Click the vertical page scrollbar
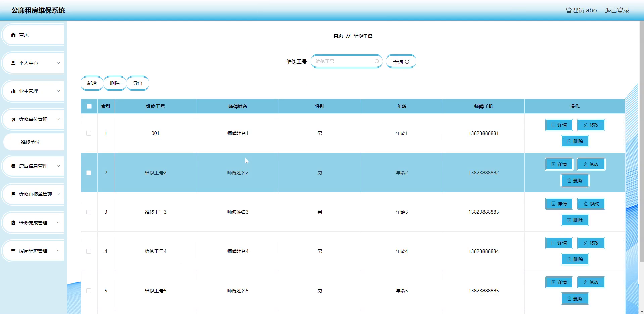 pos(641,141)
